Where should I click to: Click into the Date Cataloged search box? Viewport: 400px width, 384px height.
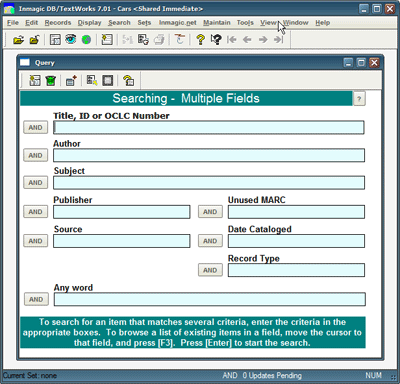point(296,241)
